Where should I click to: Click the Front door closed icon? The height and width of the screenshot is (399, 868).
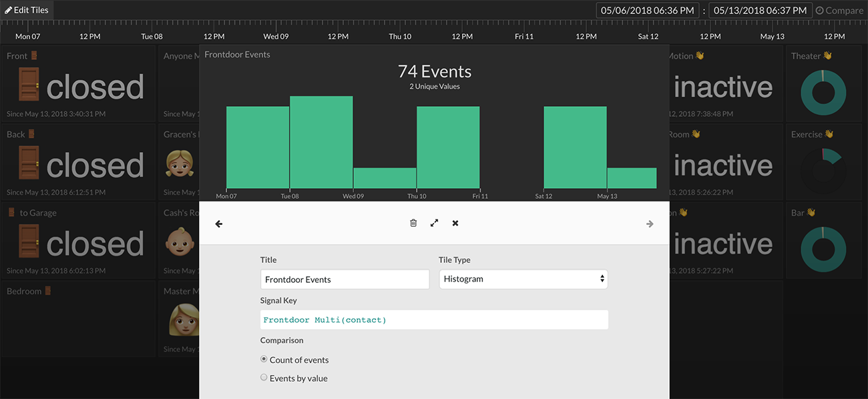click(x=29, y=87)
